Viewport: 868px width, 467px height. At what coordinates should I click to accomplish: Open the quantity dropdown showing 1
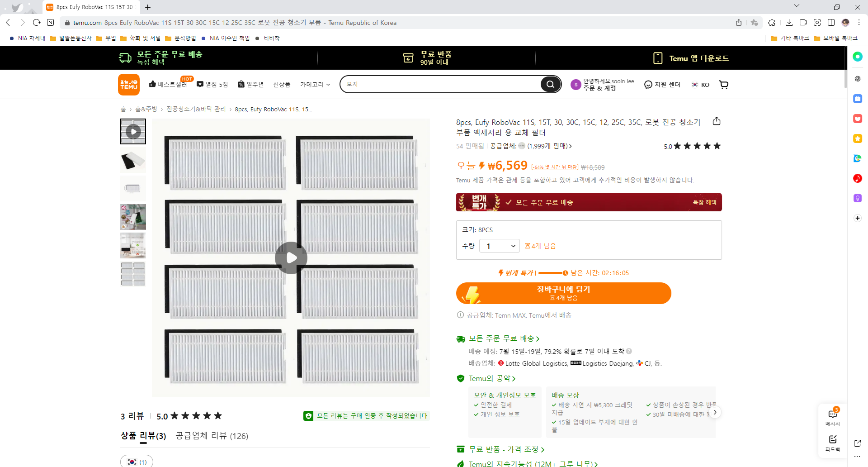tap(499, 246)
